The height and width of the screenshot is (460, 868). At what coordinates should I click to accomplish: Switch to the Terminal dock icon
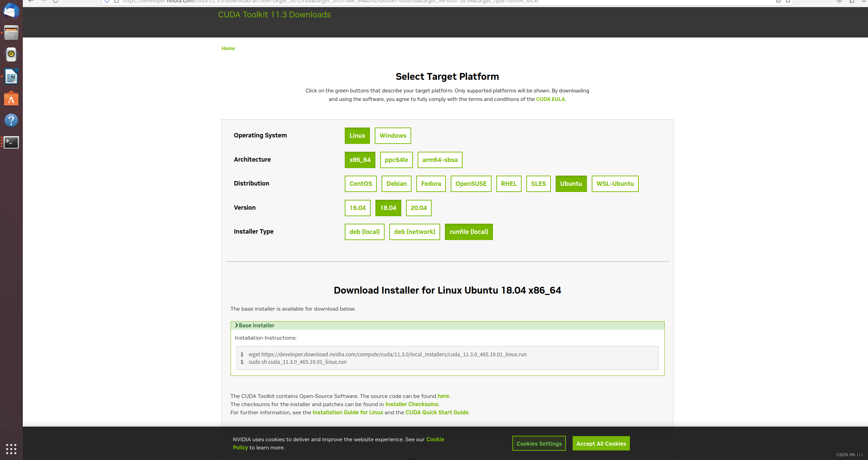(x=11, y=142)
